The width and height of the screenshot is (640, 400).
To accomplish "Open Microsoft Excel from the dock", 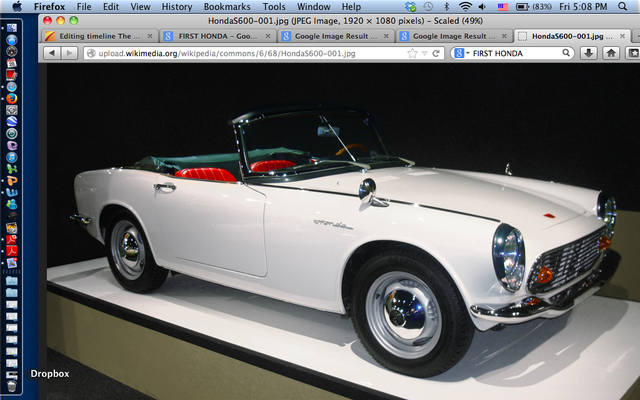I will coord(11,169).
